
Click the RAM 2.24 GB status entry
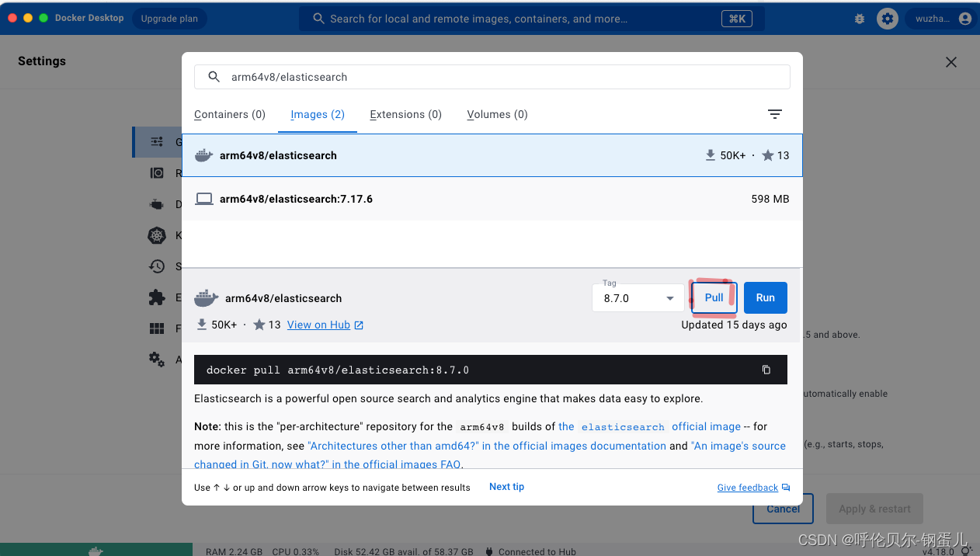tap(235, 551)
